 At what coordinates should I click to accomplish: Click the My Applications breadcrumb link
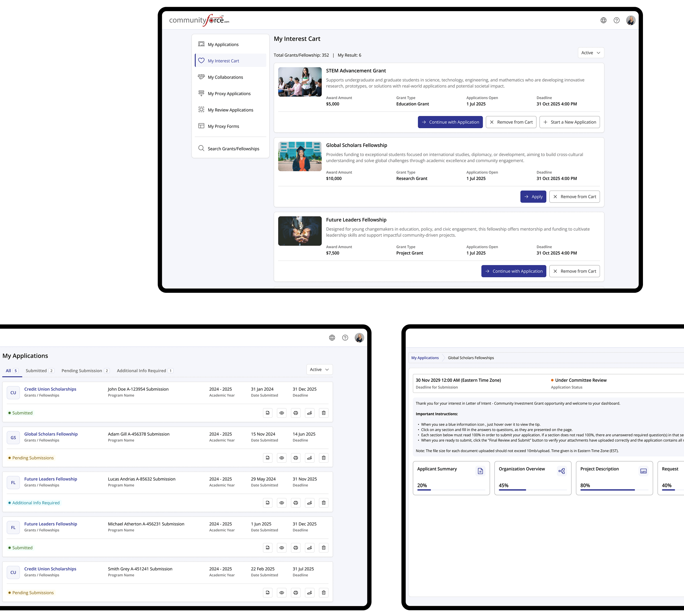pos(425,358)
